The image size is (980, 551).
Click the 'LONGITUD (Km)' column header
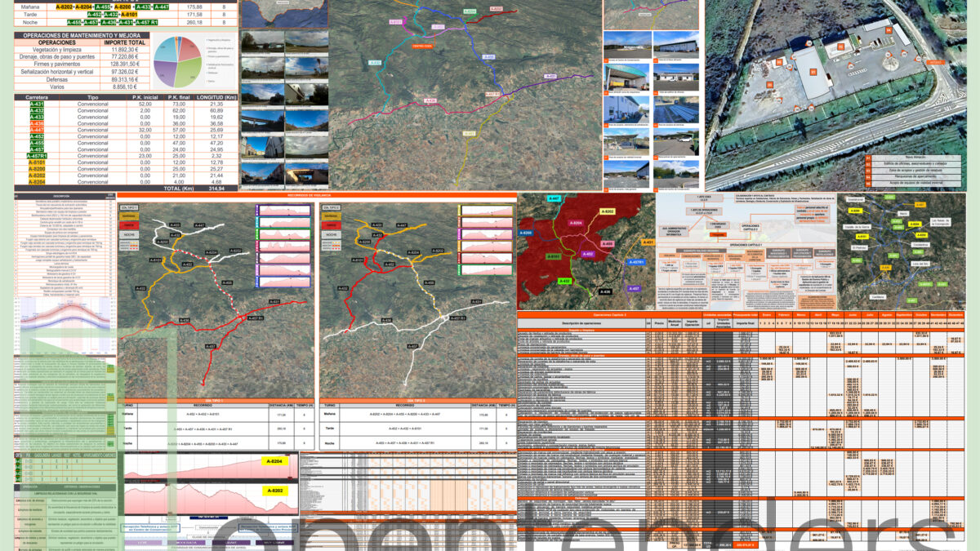(216, 97)
